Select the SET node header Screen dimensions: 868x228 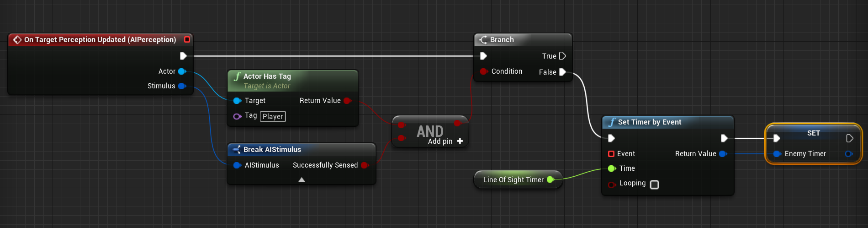pos(813,133)
